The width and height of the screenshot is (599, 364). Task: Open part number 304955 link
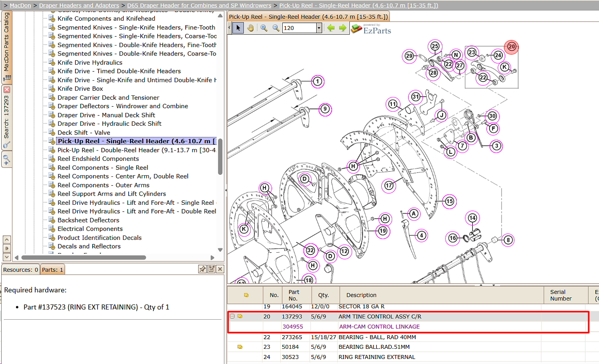point(293,326)
